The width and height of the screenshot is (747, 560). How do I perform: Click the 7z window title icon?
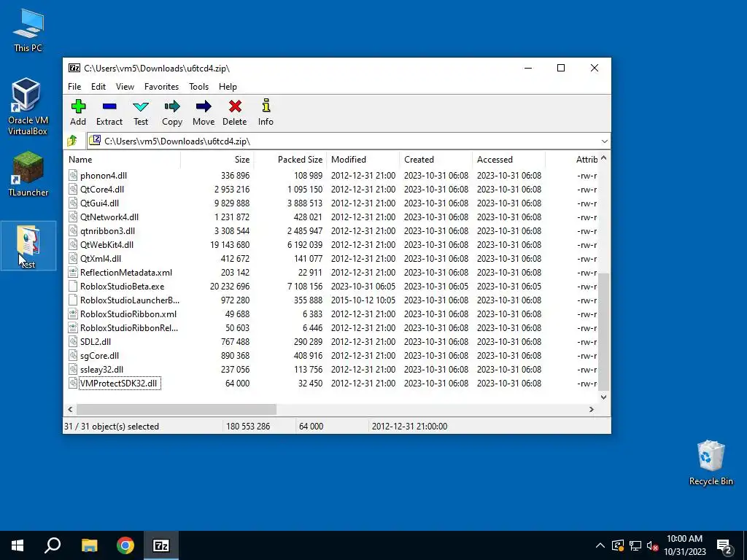tap(74, 68)
